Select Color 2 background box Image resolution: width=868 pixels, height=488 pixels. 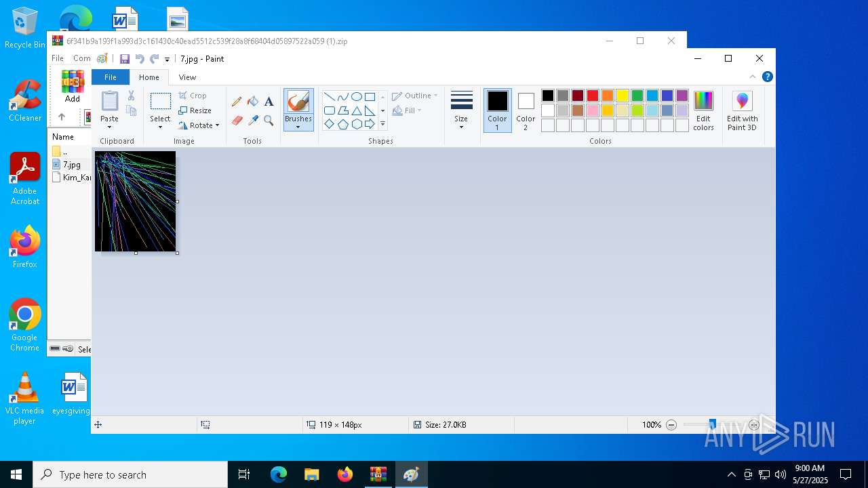pos(526,110)
